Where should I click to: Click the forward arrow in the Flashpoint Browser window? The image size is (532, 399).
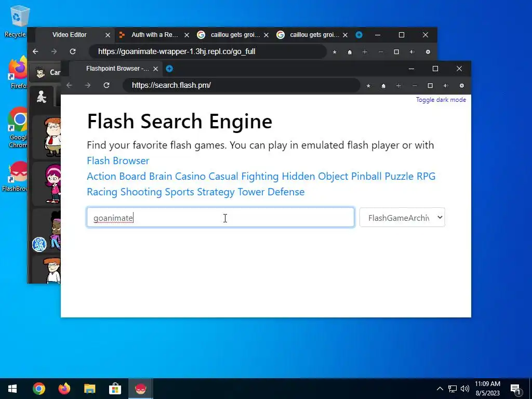click(88, 85)
